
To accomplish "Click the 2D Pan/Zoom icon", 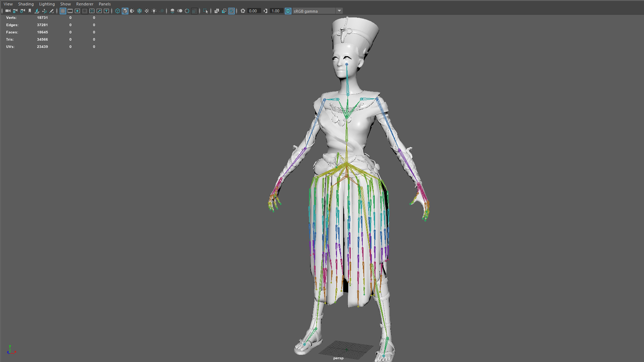I will (x=44, y=11).
